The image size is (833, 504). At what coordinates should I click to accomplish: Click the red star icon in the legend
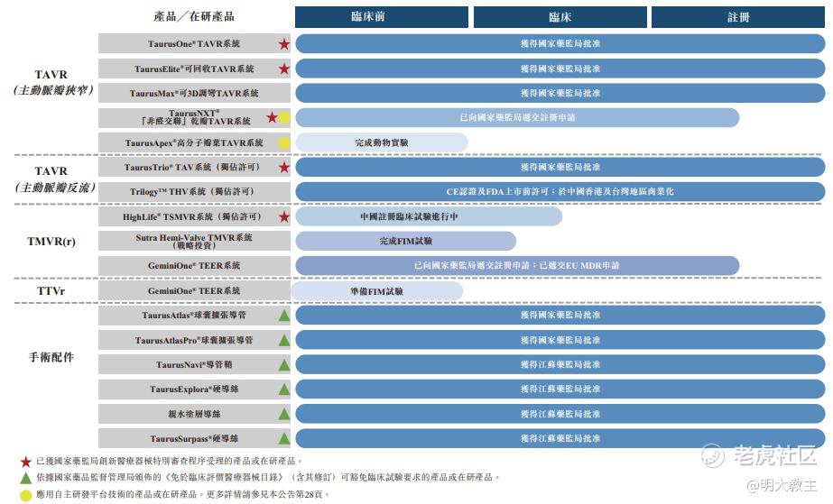click(25, 462)
